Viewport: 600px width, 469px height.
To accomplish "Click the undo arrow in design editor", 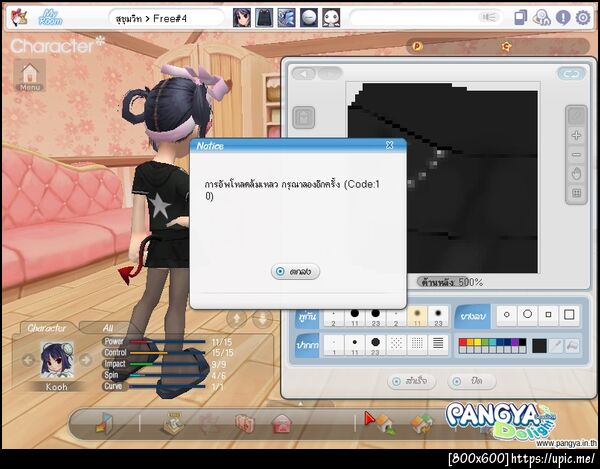I will [x=304, y=73].
